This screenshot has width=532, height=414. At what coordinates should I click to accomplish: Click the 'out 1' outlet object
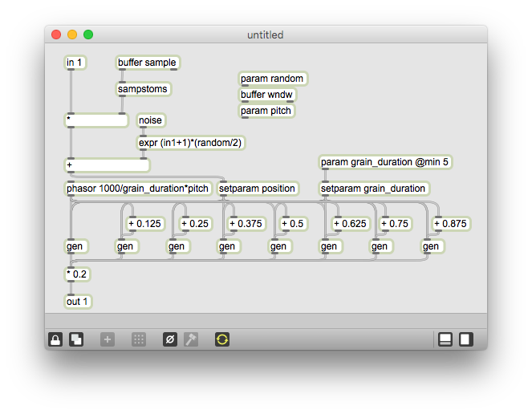coord(78,302)
